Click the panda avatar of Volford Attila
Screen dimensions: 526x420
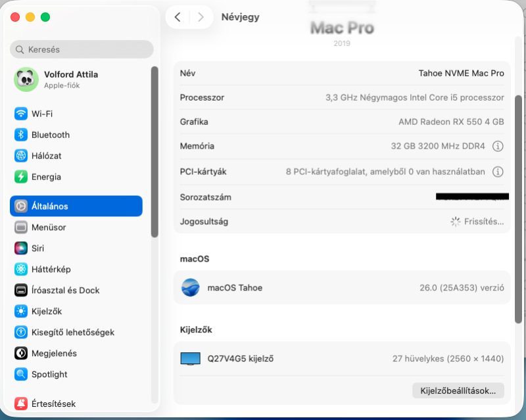click(x=26, y=80)
